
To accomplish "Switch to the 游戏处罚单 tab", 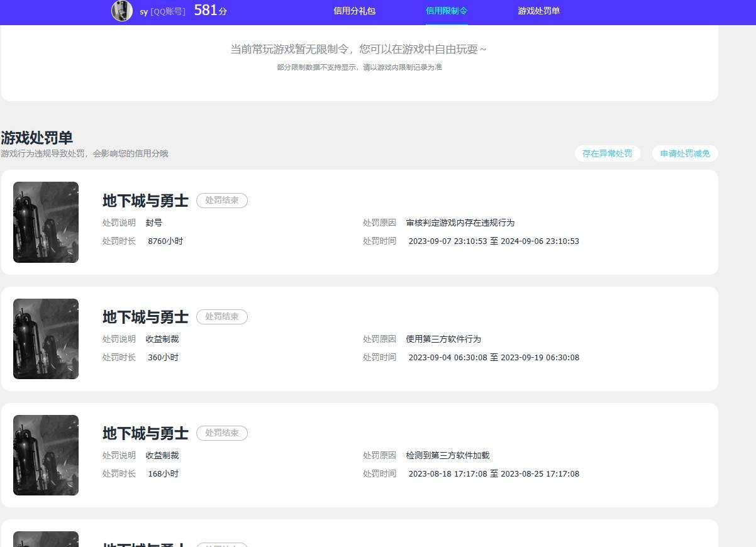I will pyautogui.click(x=539, y=11).
